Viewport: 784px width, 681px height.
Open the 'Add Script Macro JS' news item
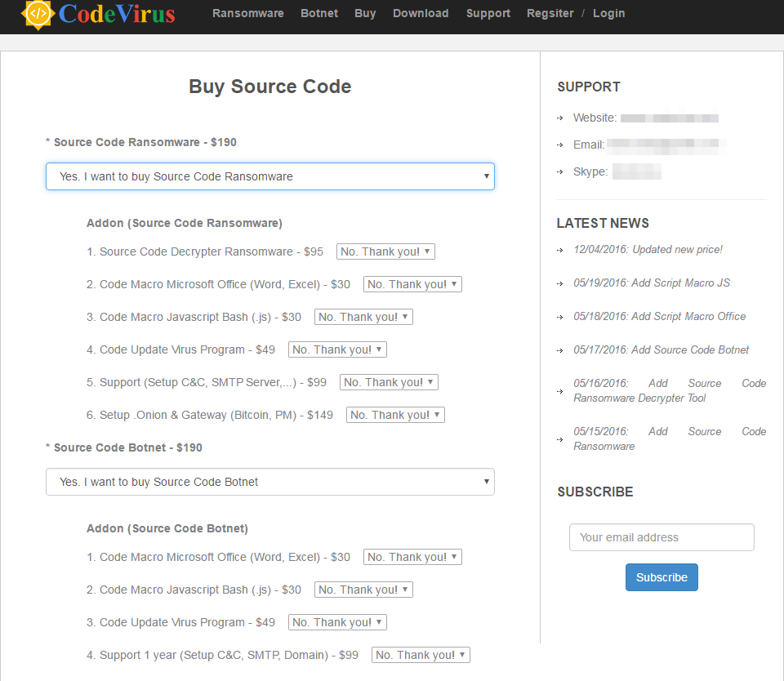tap(652, 283)
